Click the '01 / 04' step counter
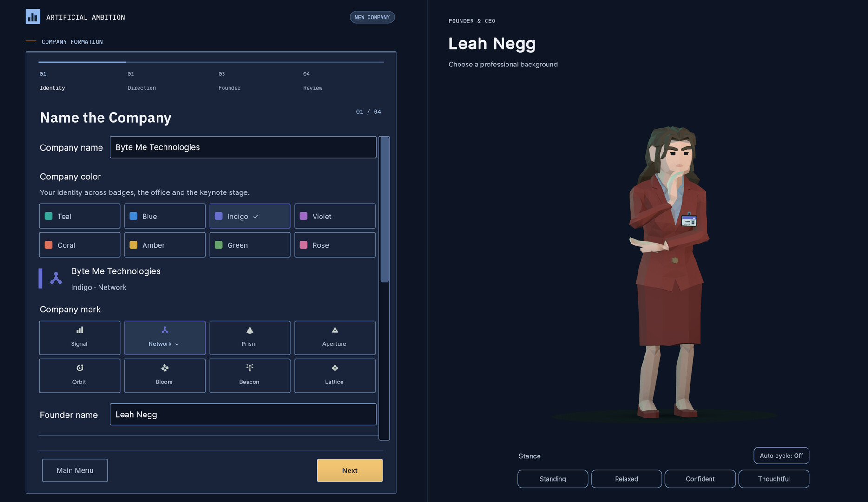 pos(368,112)
